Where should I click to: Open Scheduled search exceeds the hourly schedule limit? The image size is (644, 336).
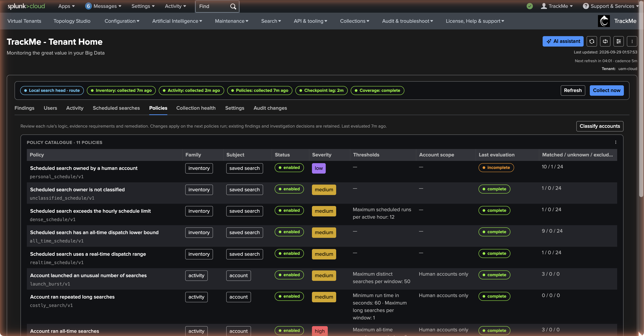(x=90, y=211)
